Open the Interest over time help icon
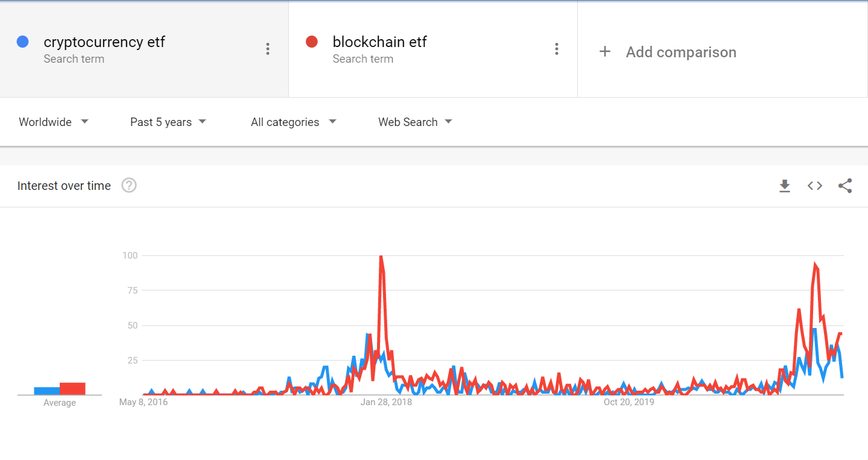The width and height of the screenshot is (868, 460). point(129,186)
